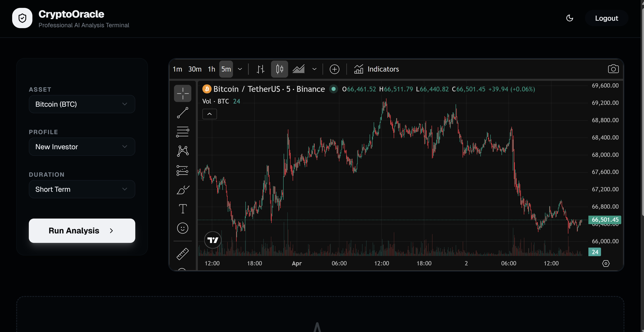This screenshot has width=644, height=332.
Task: Open the Asset dropdown showing Bitcoin (BTC)
Action: (82, 104)
